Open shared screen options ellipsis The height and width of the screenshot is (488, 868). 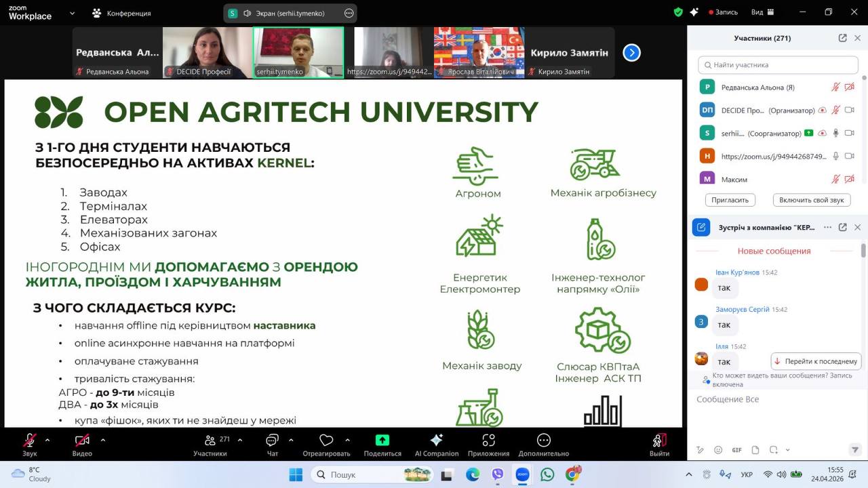(349, 13)
